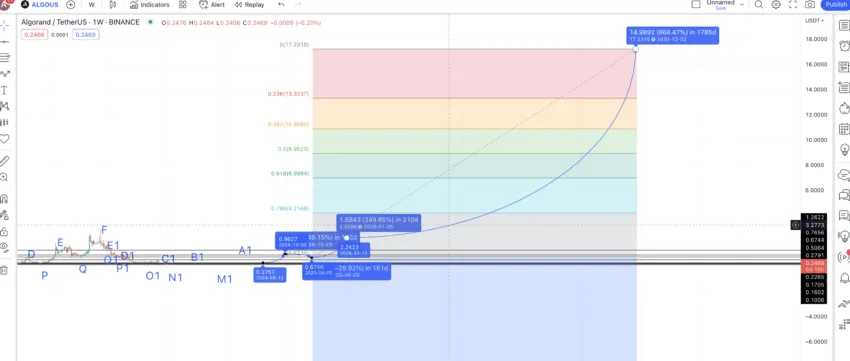Open the Object Tree panel icon
The height and width of the screenshot is (361, 850).
point(844,325)
